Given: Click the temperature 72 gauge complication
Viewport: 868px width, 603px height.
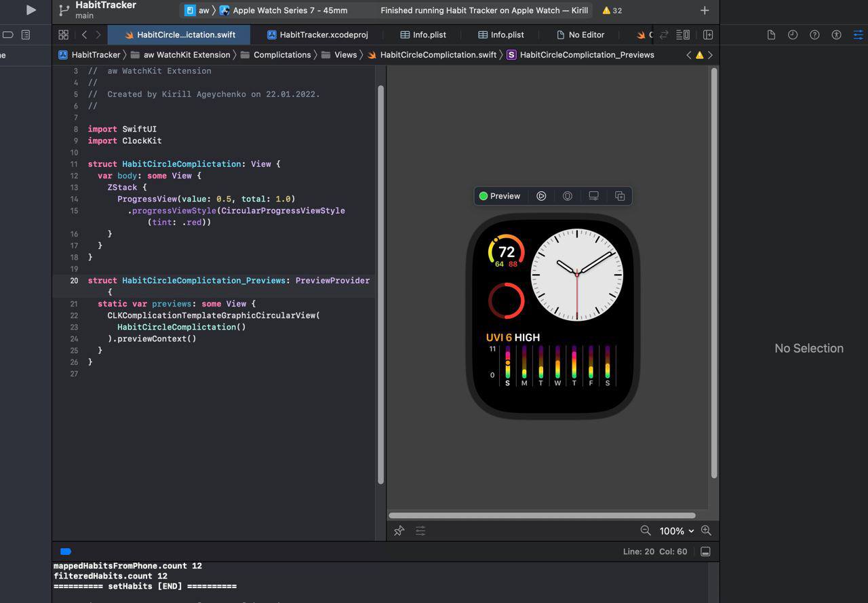Looking at the screenshot, I should 506,252.
